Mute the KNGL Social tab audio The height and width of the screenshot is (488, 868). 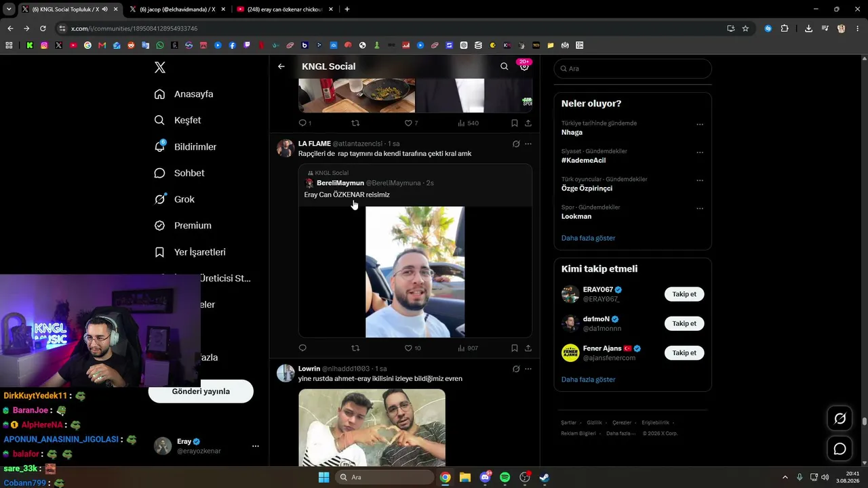tap(104, 9)
